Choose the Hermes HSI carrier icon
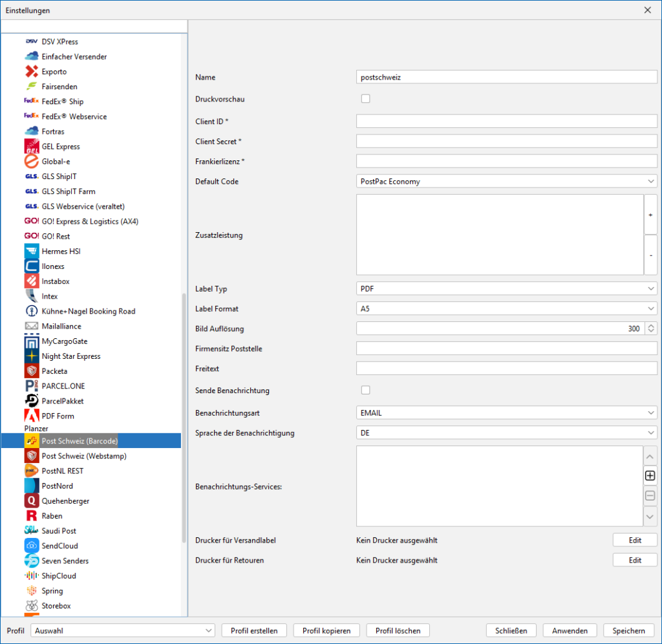This screenshot has width=662, height=644. click(32, 252)
